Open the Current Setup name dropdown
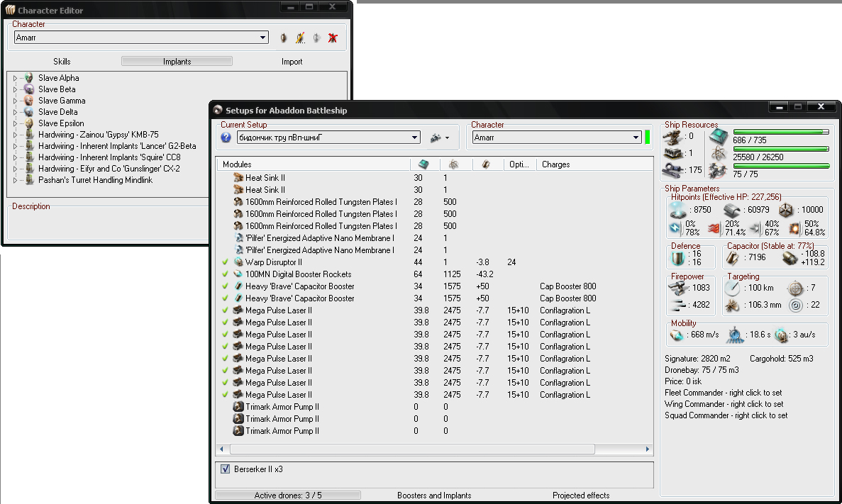 (415, 138)
